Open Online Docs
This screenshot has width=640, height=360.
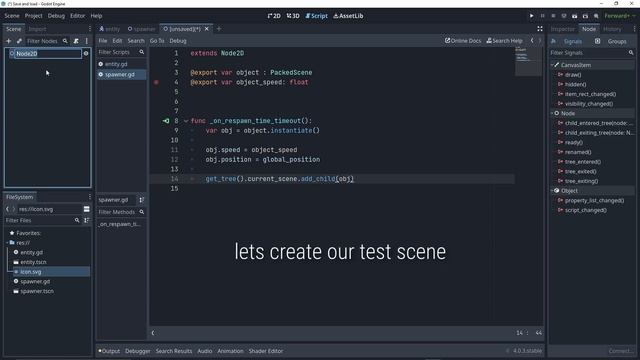pyautogui.click(x=463, y=41)
